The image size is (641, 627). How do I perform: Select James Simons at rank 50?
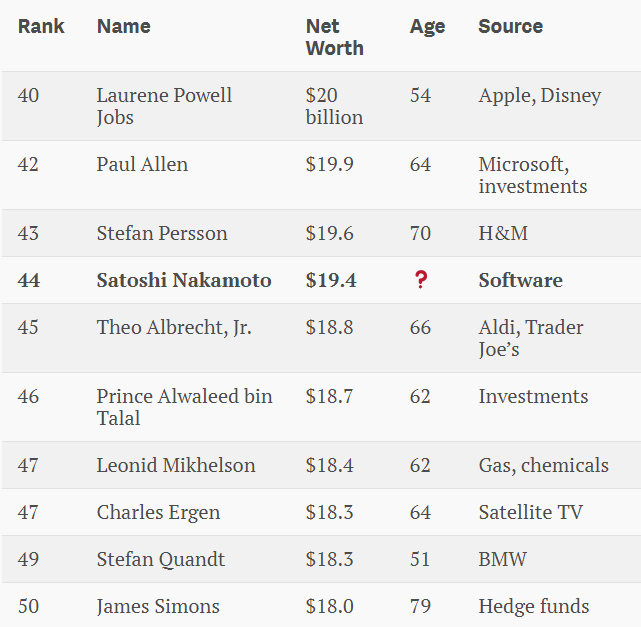point(158,607)
